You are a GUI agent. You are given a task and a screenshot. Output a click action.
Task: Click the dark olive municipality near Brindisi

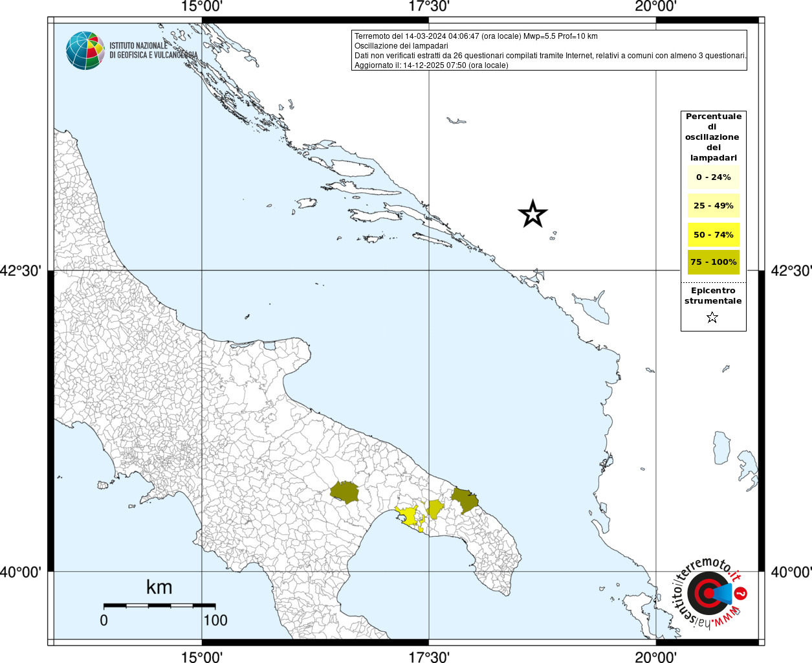coord(464,500)
